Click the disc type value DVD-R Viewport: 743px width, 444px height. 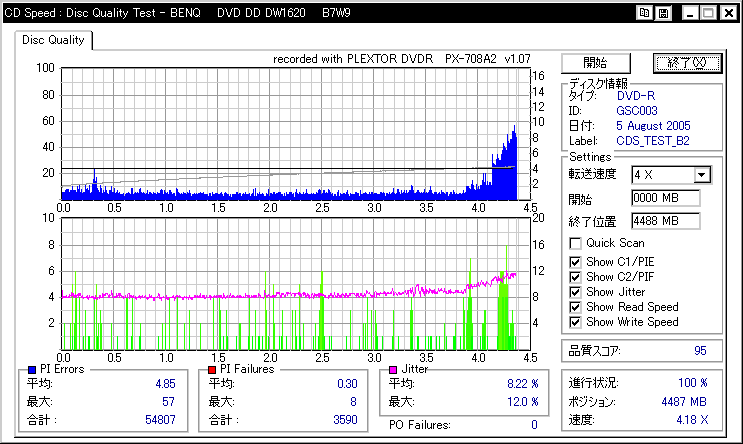(x=636, y=96)
